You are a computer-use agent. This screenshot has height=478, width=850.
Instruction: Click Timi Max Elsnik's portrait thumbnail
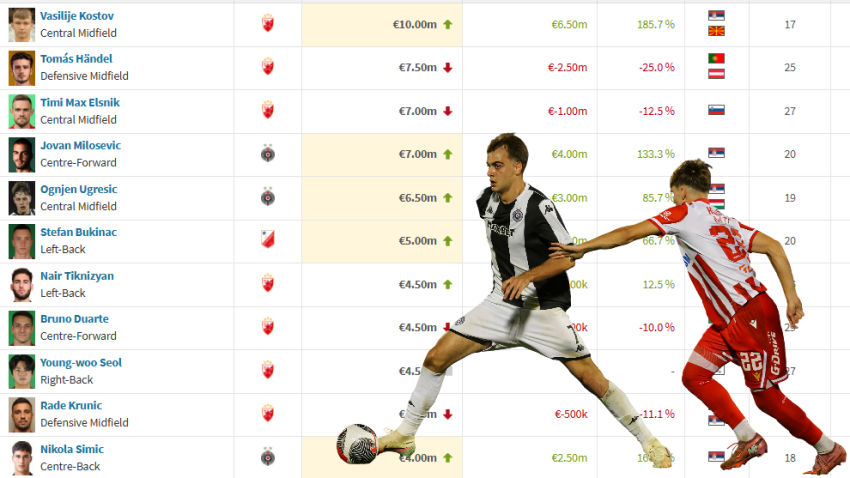click(x=22, y=111)
